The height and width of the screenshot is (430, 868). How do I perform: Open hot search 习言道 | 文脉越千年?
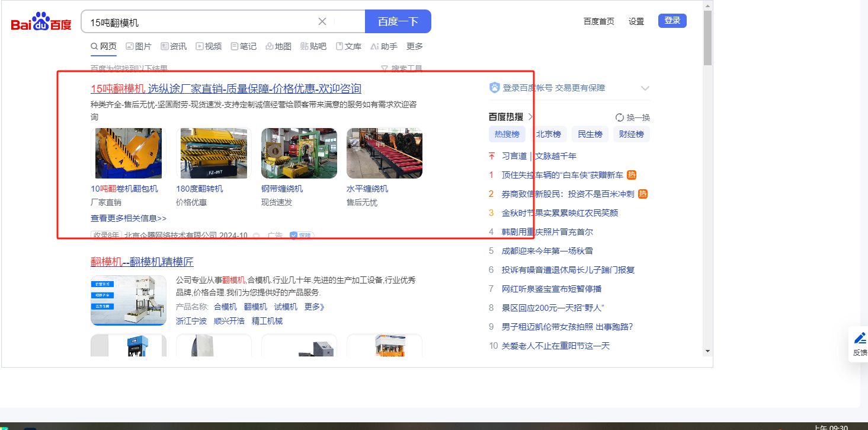[539, 156]
